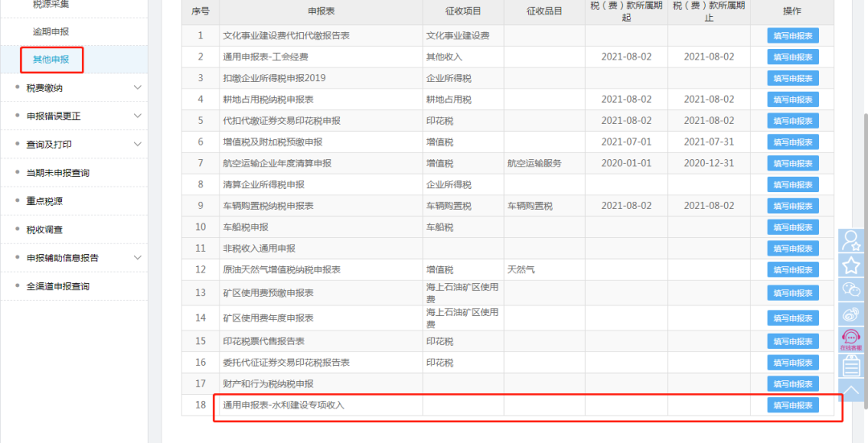Screen dimensions: 868x443
Task: Click 填写申报表 for 增值税及附加税预缴申报
Action: point(792,142)
